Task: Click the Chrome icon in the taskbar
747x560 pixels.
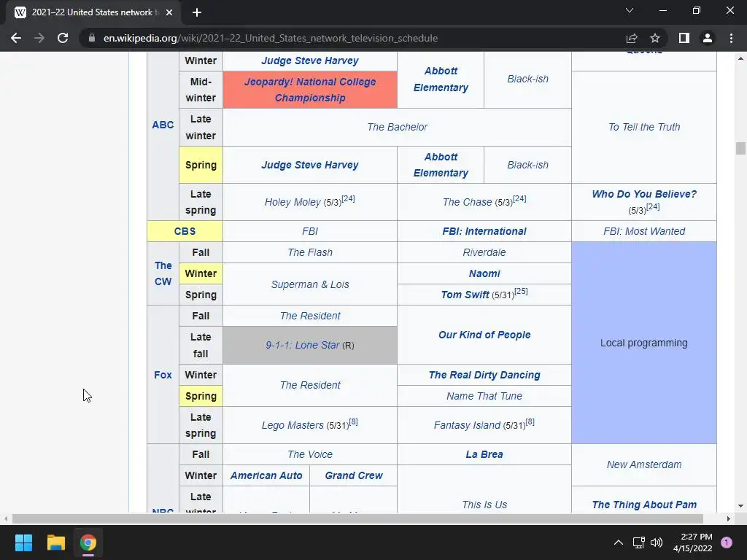Action: click(x=88, y=542)
